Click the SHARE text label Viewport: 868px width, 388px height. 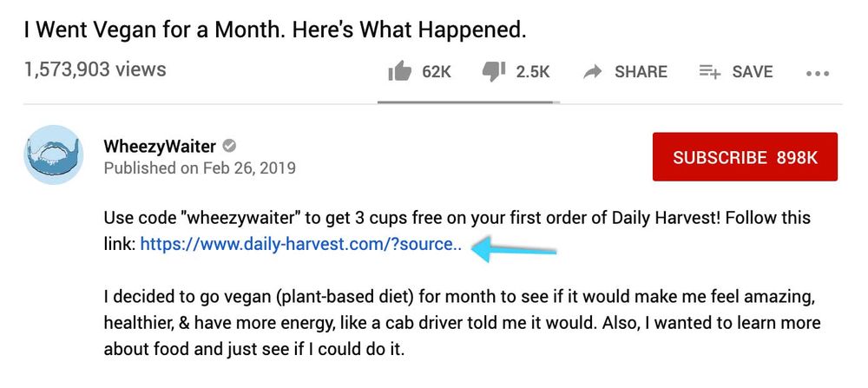point(641,72)
